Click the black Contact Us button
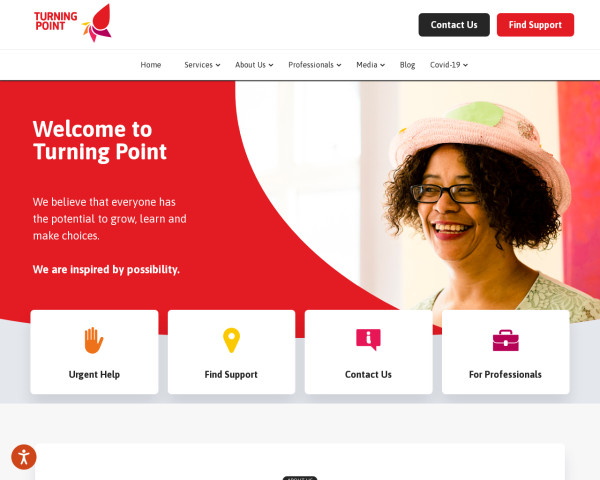The width and height of the screenshot is (600, 480). point(454,25)
